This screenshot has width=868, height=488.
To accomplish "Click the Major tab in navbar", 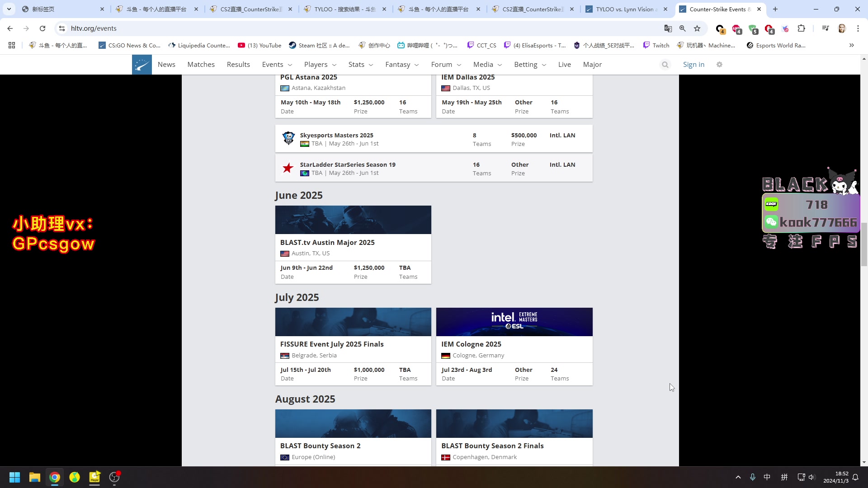I will click(593, 64).
